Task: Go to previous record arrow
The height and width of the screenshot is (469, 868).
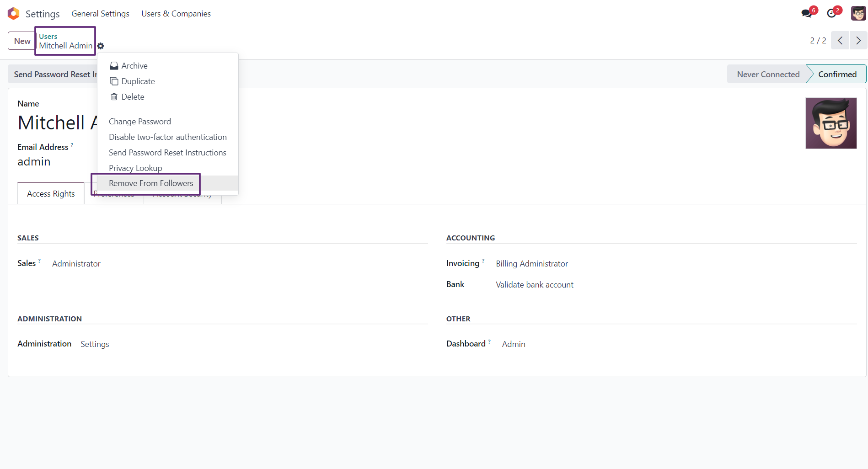Action: click(x=840, y=41)
